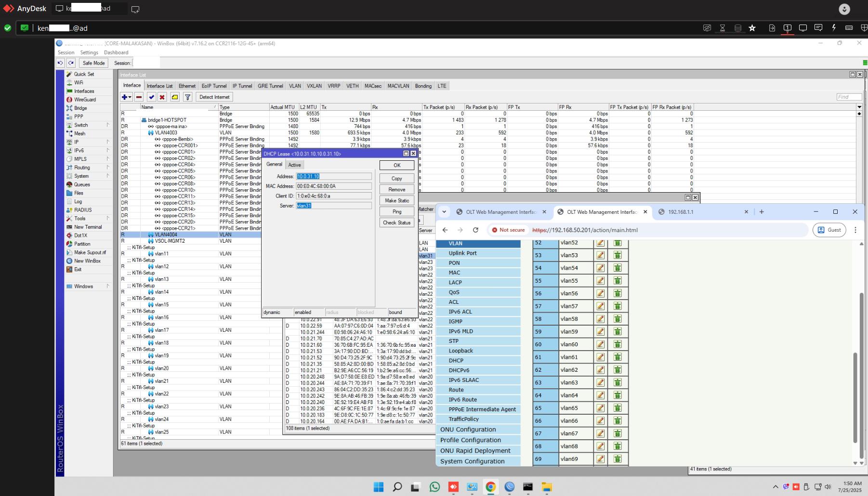Viewport: 868px width, 496px height.
Task: Click the WinBox undo arrow icon
Action: pos(60,63)
